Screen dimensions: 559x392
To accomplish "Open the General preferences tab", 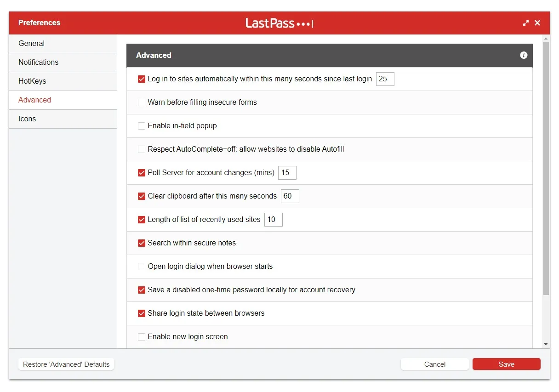I will [x=63, y=44].
